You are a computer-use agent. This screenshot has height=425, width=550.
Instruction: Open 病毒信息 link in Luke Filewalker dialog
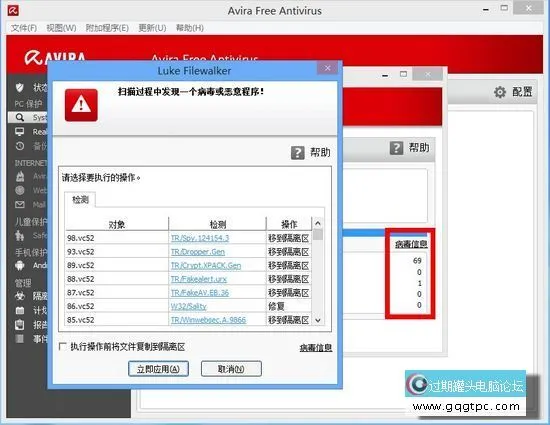(x=316, y=348)
